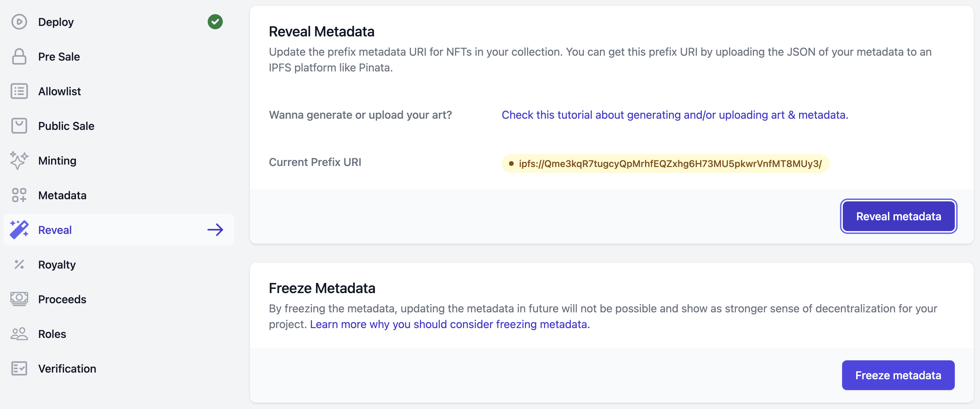
Task: Go to the Pre Sale section
Action: [119, 56]
